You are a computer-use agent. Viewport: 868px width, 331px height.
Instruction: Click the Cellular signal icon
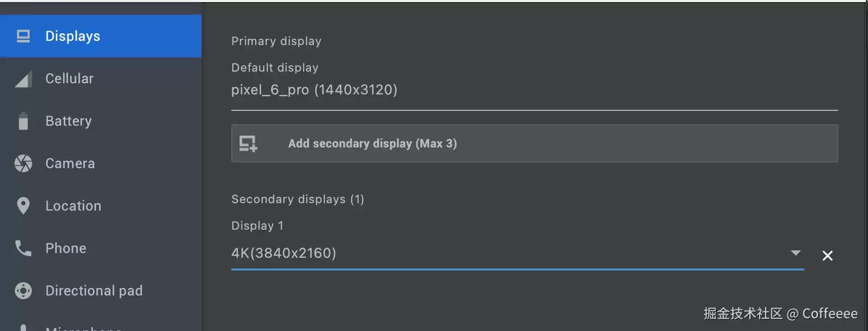click(x=23, y=79)
